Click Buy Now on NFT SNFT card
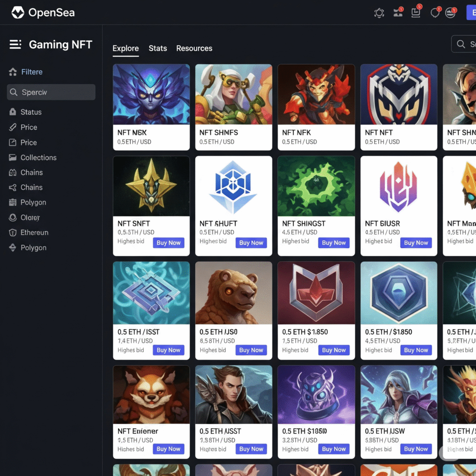 tap(168, 243)
